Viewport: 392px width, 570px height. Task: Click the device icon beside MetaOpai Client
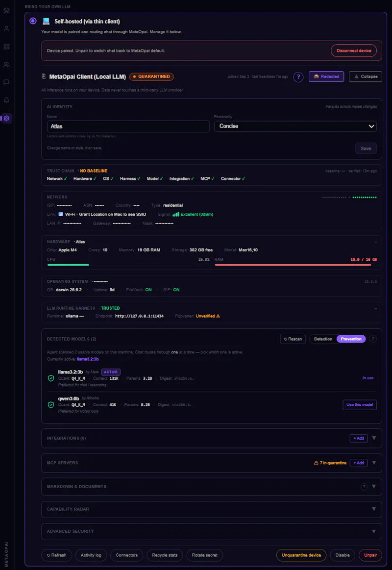pos(44,76)
